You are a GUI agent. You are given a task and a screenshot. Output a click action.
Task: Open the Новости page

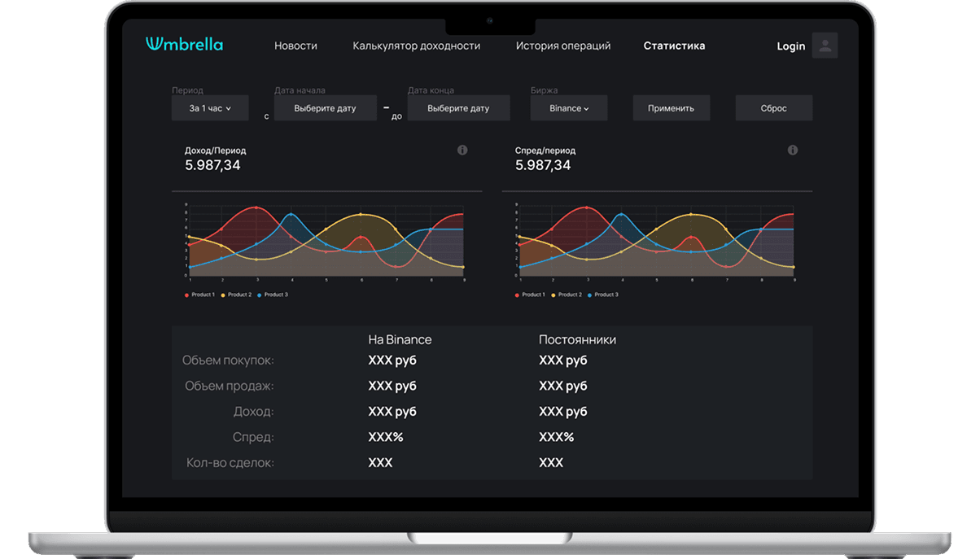[x=295, y=46]
